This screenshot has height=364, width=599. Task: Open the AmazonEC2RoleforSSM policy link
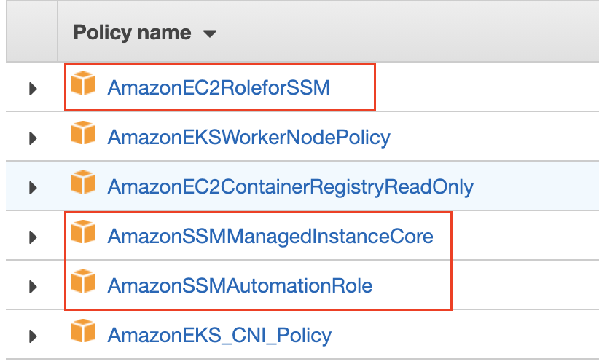(x=219, y=88)
